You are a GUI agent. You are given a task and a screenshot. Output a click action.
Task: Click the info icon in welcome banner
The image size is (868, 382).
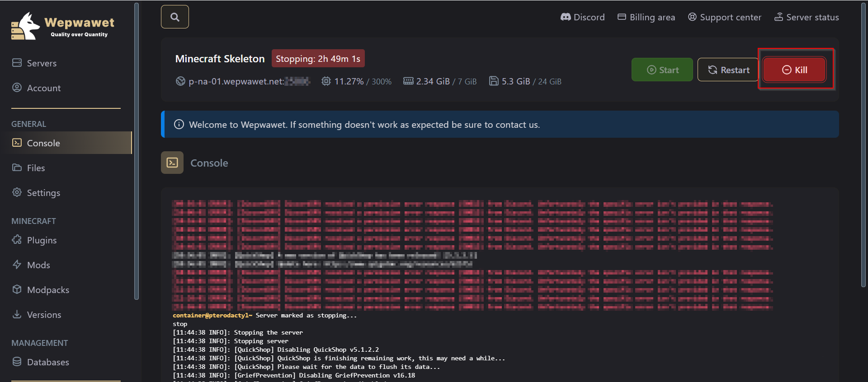(179, 124)
